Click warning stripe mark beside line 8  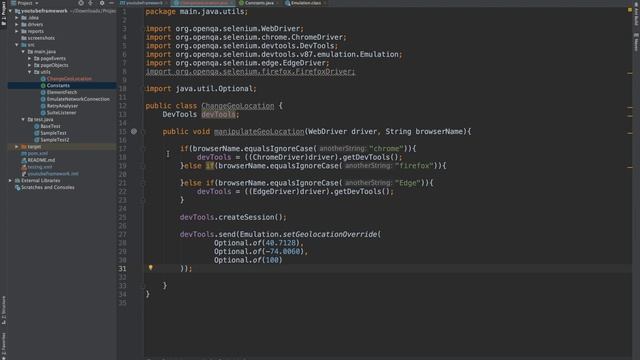tap(629, 73)
